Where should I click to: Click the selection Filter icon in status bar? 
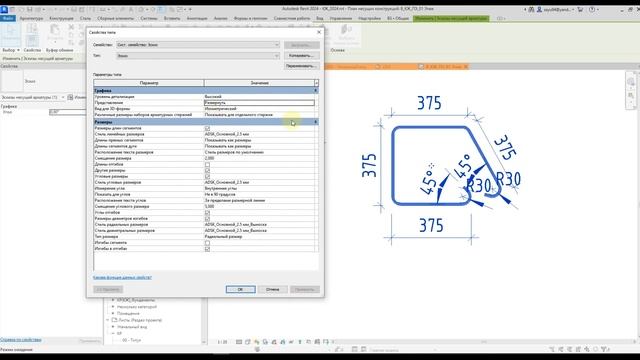[605, 349]
